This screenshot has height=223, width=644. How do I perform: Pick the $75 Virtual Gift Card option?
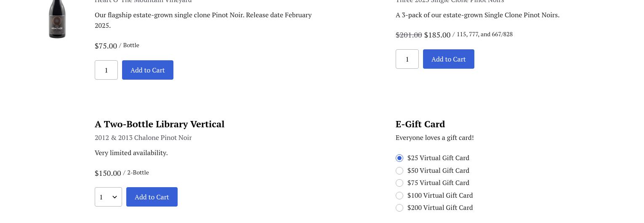pos(399,183)
